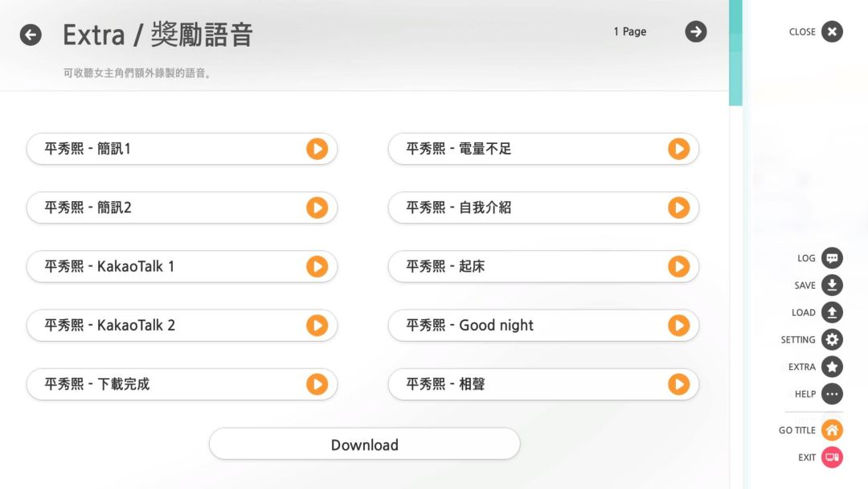This screenshot has width=868, height=489.
Task: Close the menu with the CLOSE button
Action: tap(832, 32)
